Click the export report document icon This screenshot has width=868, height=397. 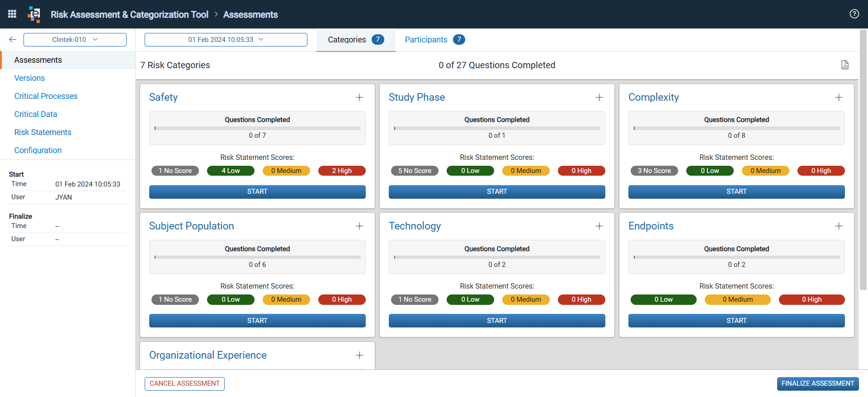(844, 65)
